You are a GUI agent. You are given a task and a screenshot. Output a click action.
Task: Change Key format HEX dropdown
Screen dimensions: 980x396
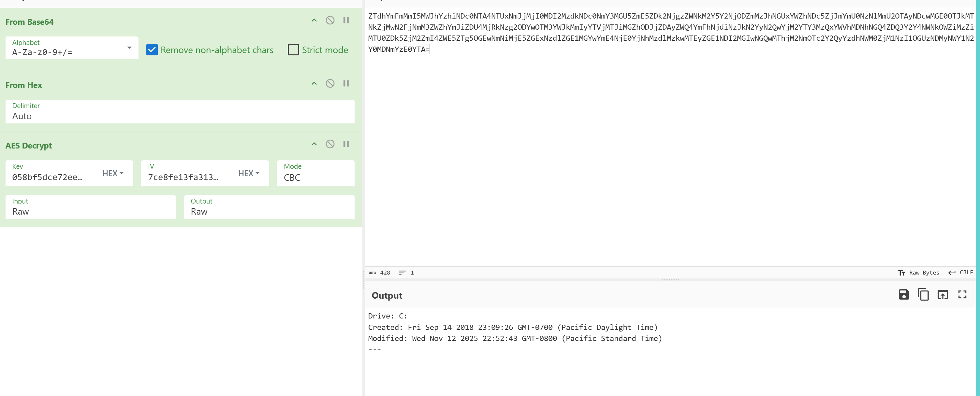pos(113,173)
